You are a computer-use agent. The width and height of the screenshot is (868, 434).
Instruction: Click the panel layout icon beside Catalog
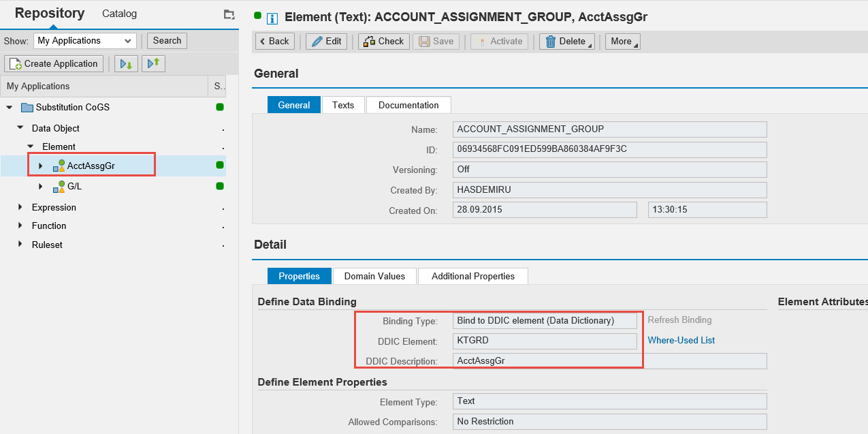[x=229, y=14]
